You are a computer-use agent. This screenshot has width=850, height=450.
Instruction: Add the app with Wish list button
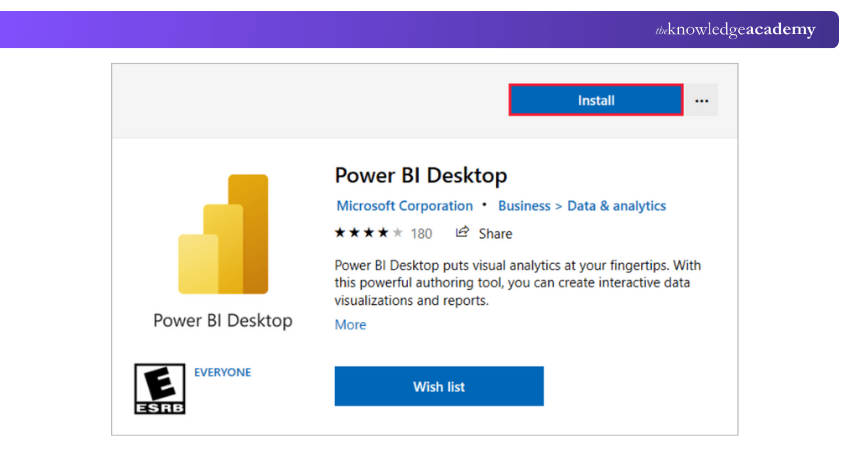tap(439, 386)
